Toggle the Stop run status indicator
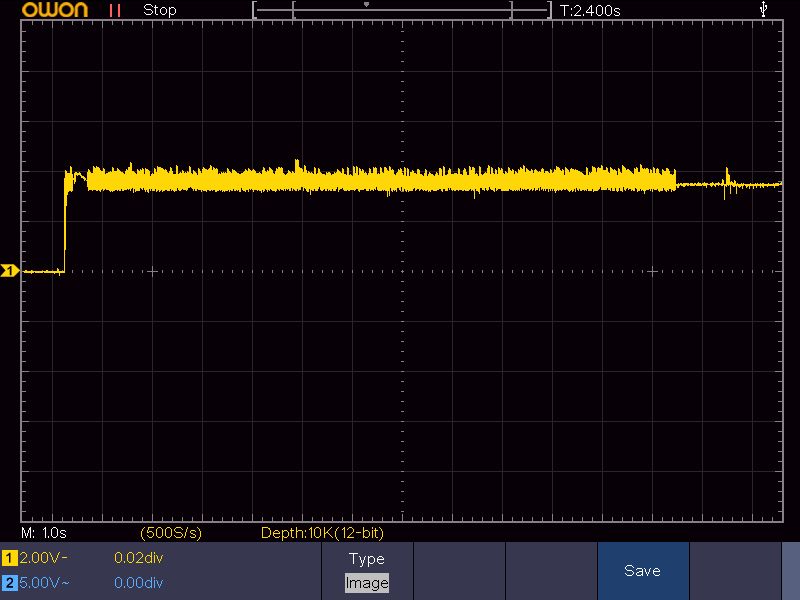This screenshot has height=600, width=800. pos(159,10)
